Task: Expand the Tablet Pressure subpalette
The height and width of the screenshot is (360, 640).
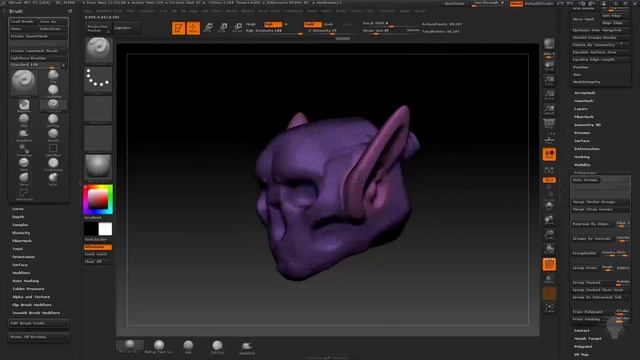Action: [x=28, y=289]
